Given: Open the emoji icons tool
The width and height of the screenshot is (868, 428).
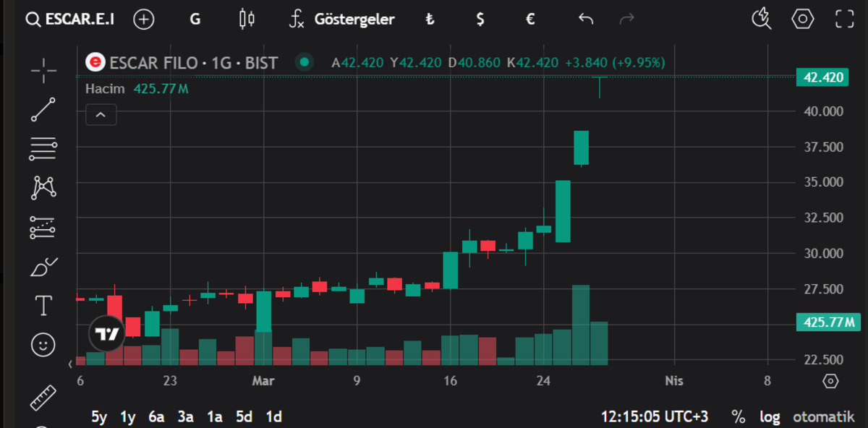Looking at the screenshot, I should 43,344.
